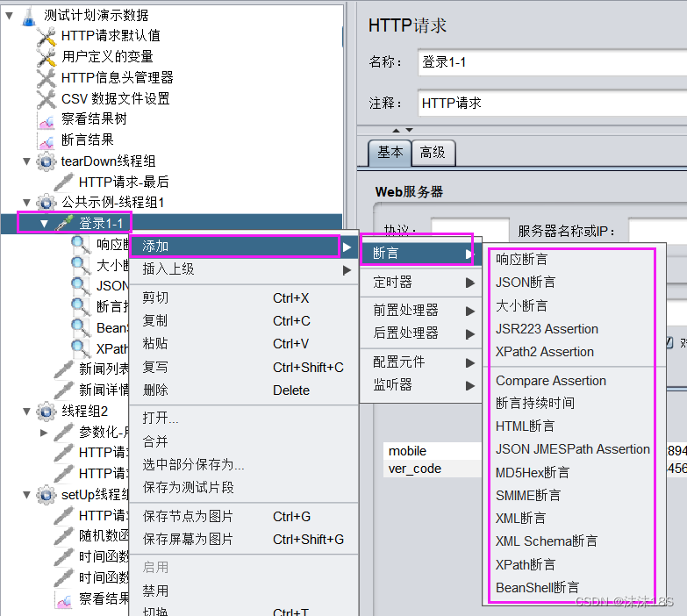Open the 插入上级 submenu
This screenshot has width=687, height=616.
click(x=244, y=269)
